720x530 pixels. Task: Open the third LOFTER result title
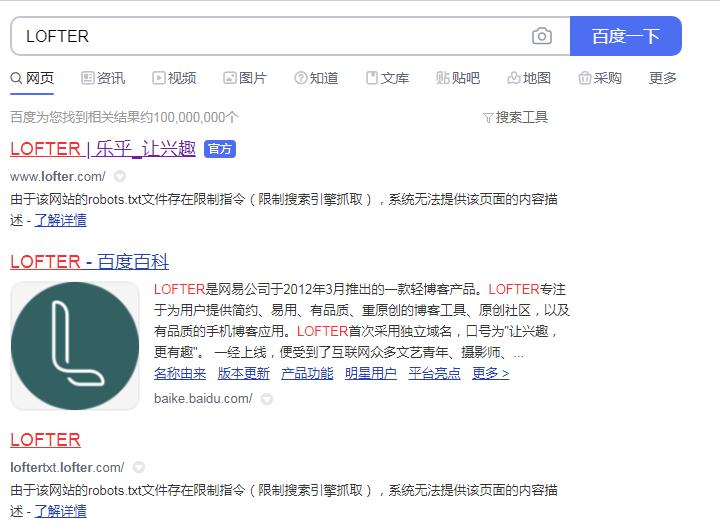click(45, 440)
